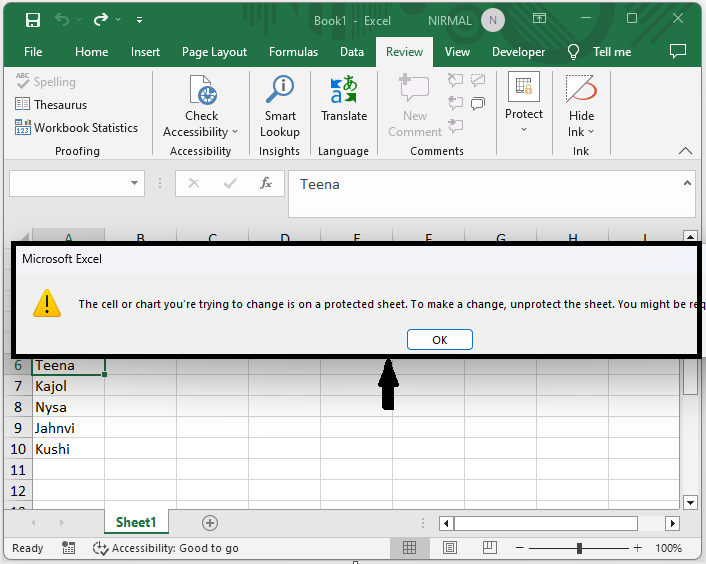The height and width of the screenshot is (564, 706).
Task: Click the NIRMAL account avatar
Action: pyautogui.click(x=493, y=20)
